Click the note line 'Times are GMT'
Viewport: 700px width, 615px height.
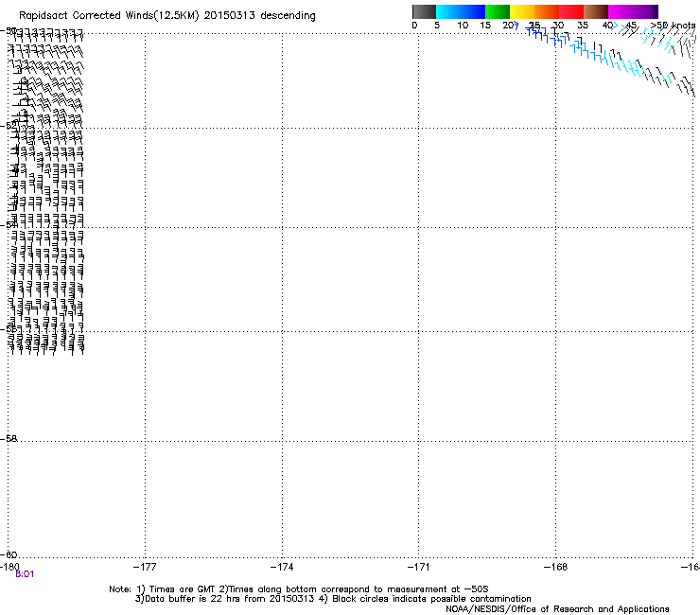pos(183,589)
